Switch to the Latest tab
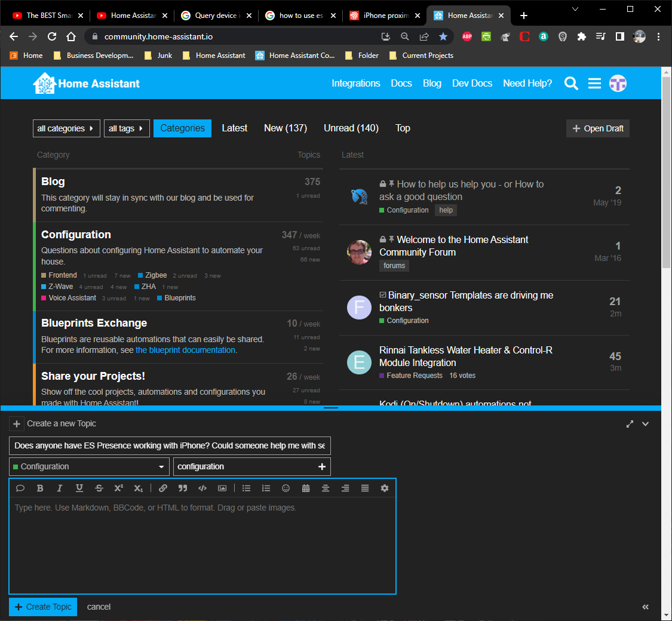 [234, 128]
